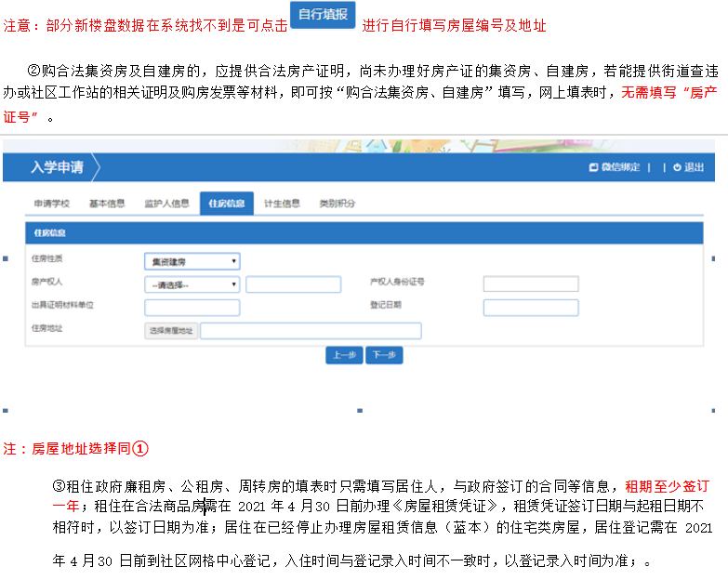Viewport: 728px width, 580px height.
Task: Switch to the 基本信息 tab
Action: [107, 204]
